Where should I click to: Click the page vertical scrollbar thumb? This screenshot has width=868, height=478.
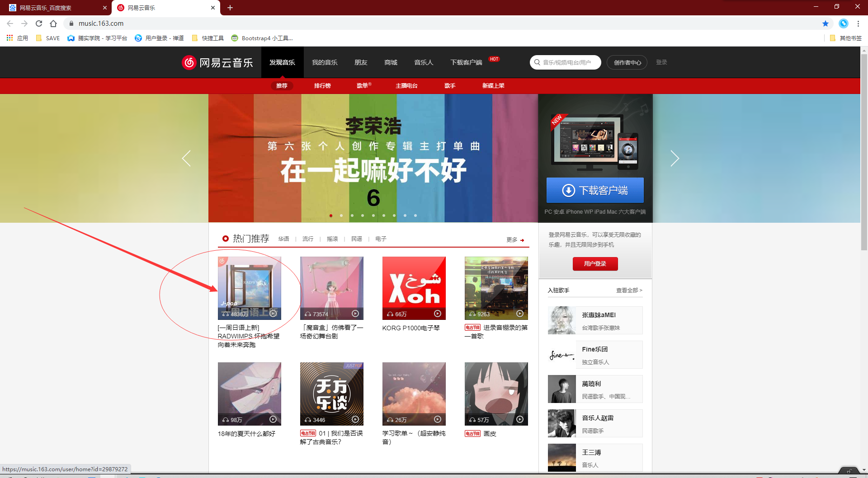click(864, 151)
